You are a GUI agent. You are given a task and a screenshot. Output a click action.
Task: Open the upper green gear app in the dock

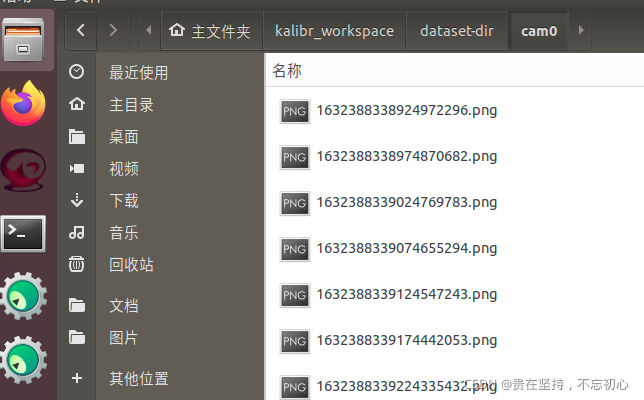point(23,296)
